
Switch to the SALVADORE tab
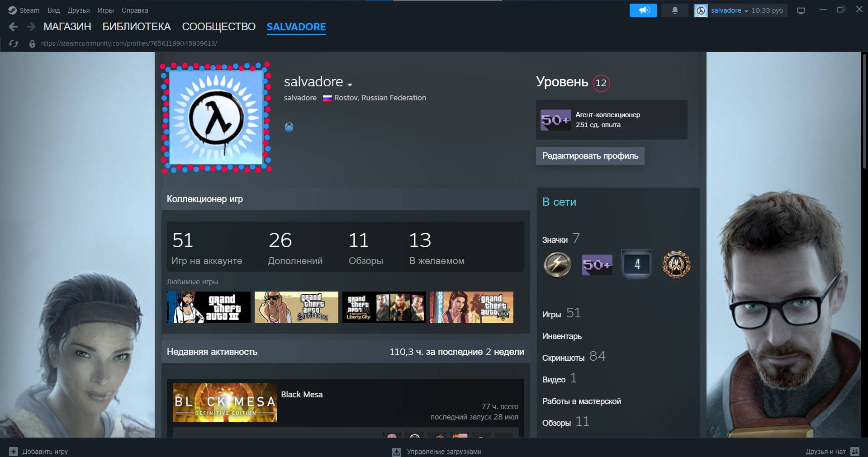pos(296,27)
